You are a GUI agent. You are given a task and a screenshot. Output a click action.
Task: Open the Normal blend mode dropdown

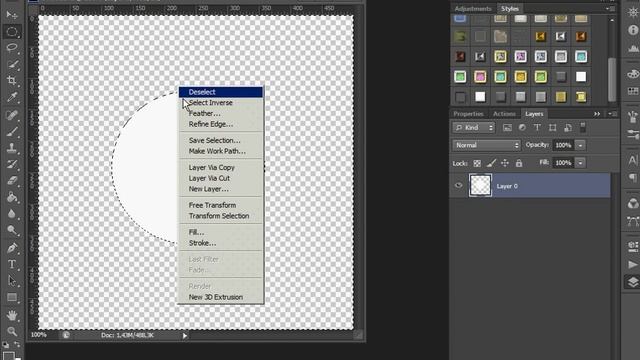tap(486, 145)
